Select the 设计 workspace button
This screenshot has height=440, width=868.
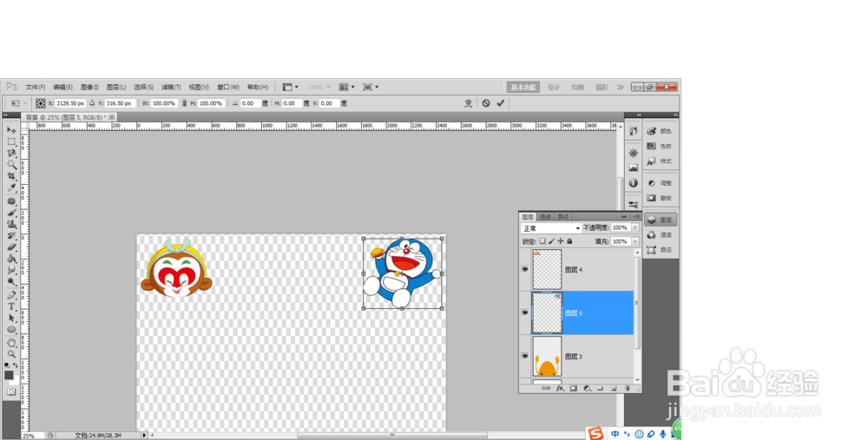pyautogui.click(x=554, y=88)
